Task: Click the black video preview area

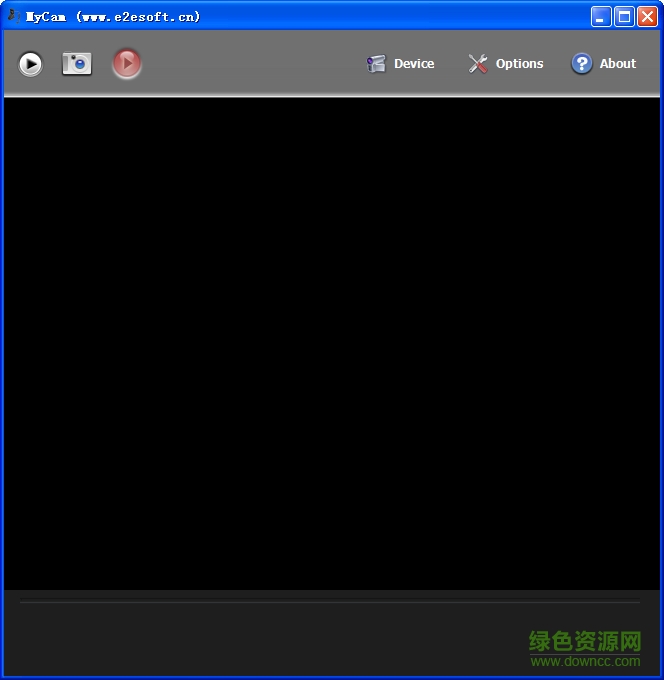Action: 332,343
